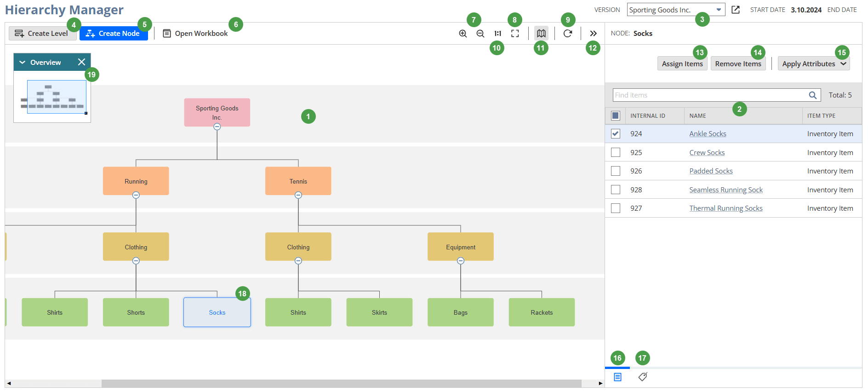Click the zoom out magnifier icon
The height and width of the screenshot is (392, 868).
point(480,34)
